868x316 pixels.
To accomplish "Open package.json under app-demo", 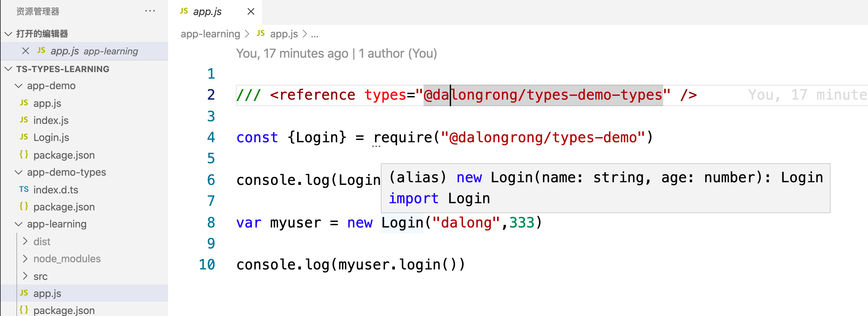I will 84,155.
